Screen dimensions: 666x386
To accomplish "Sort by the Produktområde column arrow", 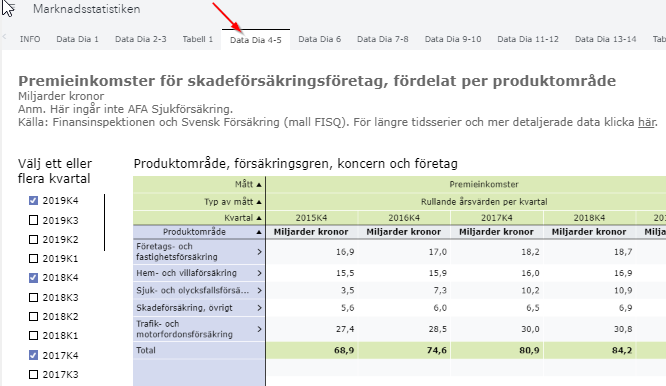I will [x=259, y=232].
